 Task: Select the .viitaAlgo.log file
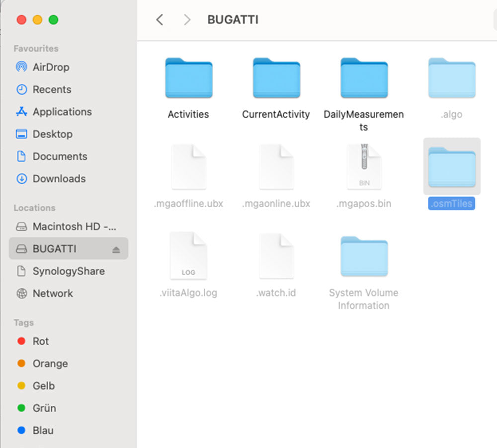click(x=188, y=256)
